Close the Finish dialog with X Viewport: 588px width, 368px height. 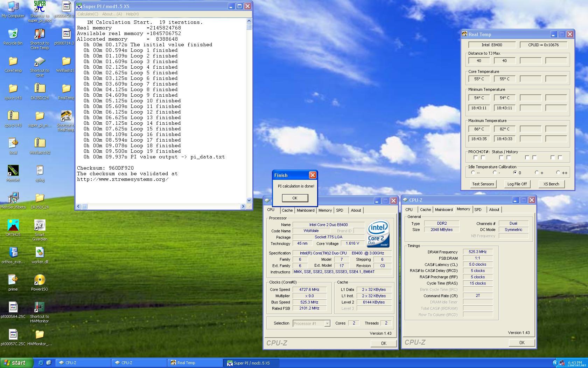[x=313, y=175]
